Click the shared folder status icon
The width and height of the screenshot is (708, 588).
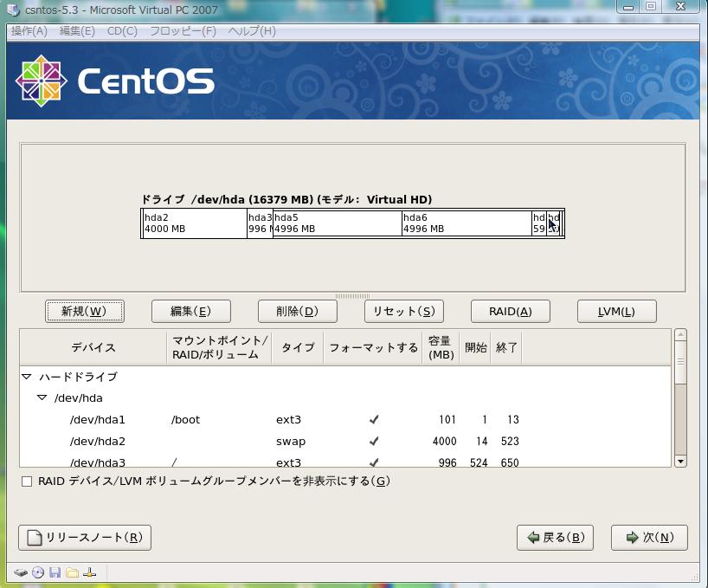click(72, 572)
